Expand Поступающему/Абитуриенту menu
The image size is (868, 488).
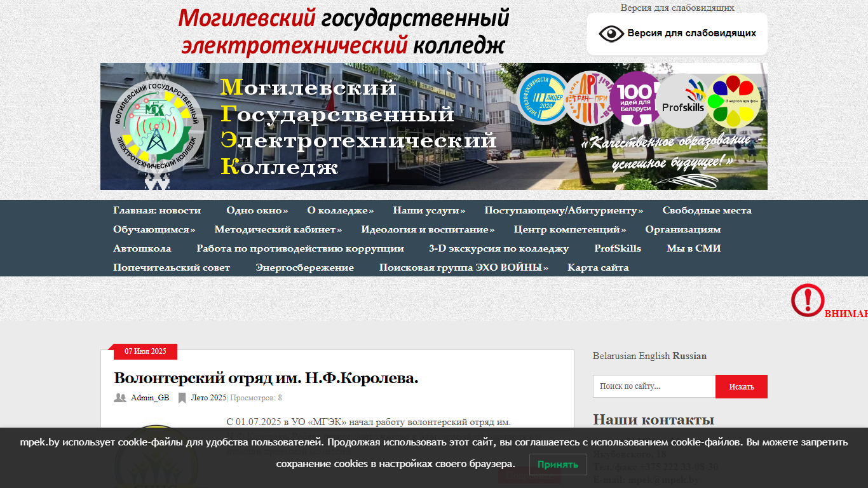click(564, 210)
